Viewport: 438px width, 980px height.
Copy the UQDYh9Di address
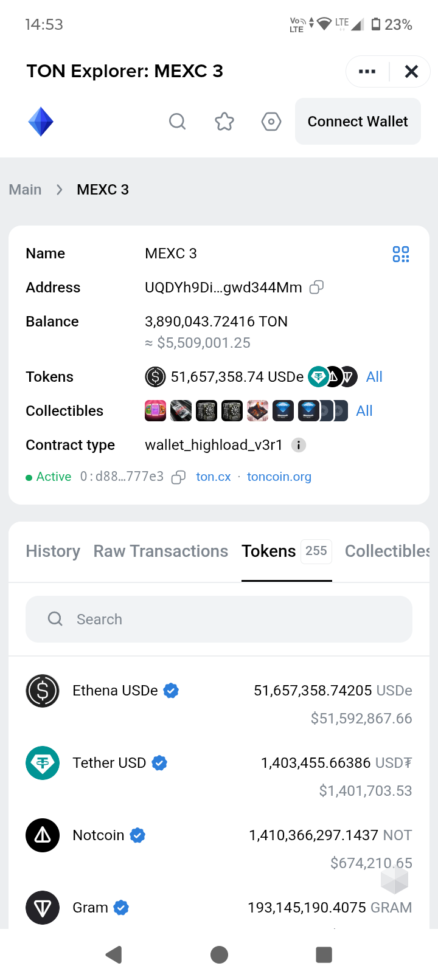pyautogui.click(x=316, y=288)
